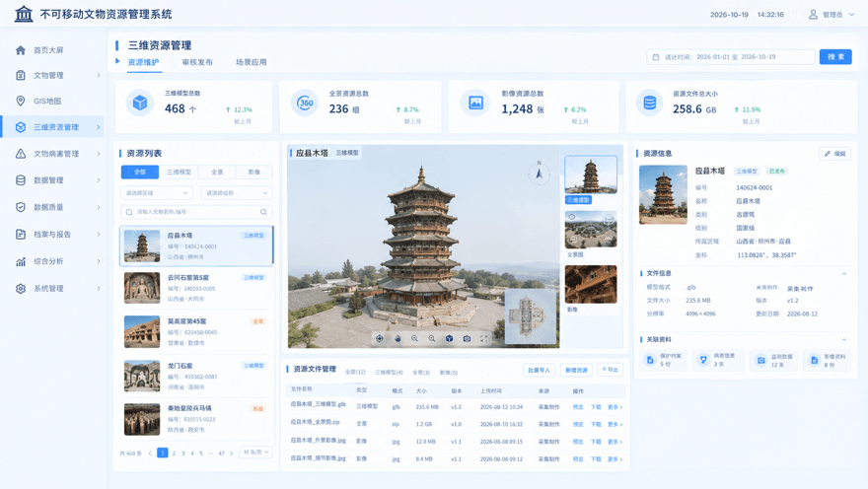Open the GIS地图 location pin icon

pos(21,101)
